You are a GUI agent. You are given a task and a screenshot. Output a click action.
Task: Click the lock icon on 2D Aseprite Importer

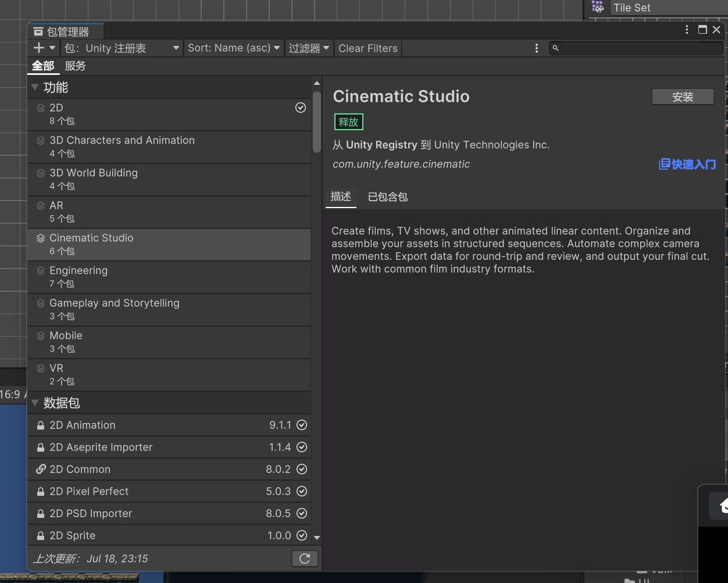pyautogui.click(x=41, y=448)
